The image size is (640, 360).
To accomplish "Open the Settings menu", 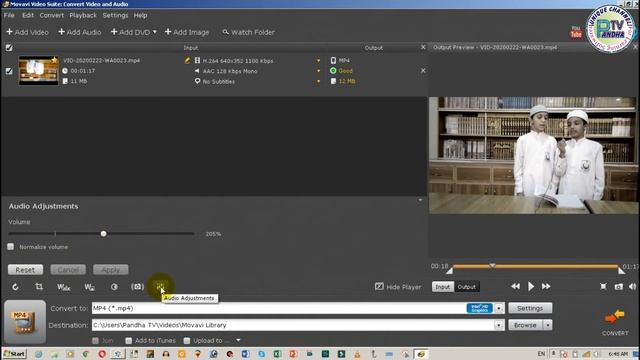I will coord(115,15).
